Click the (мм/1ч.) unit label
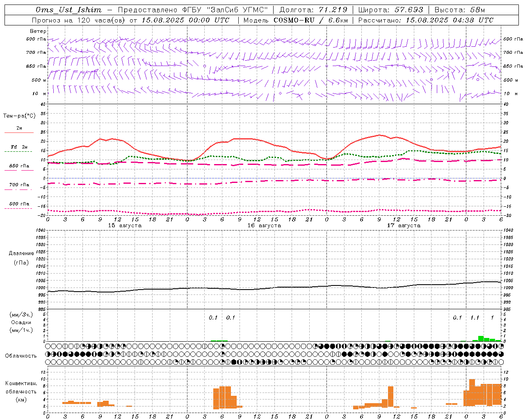Image resolution: width=525 pixels, height=420 pixels. [x=21, y=330]
